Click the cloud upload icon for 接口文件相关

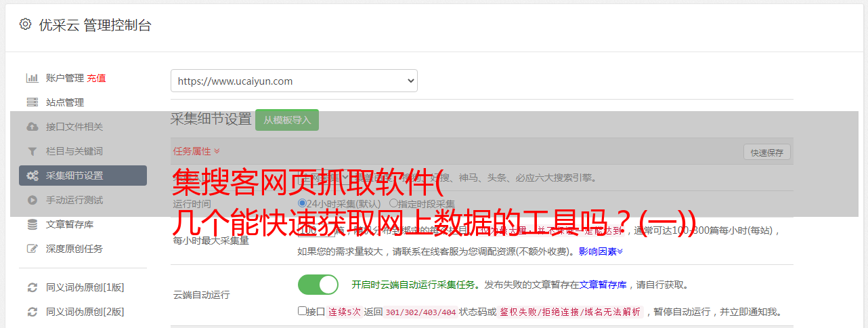32,127
